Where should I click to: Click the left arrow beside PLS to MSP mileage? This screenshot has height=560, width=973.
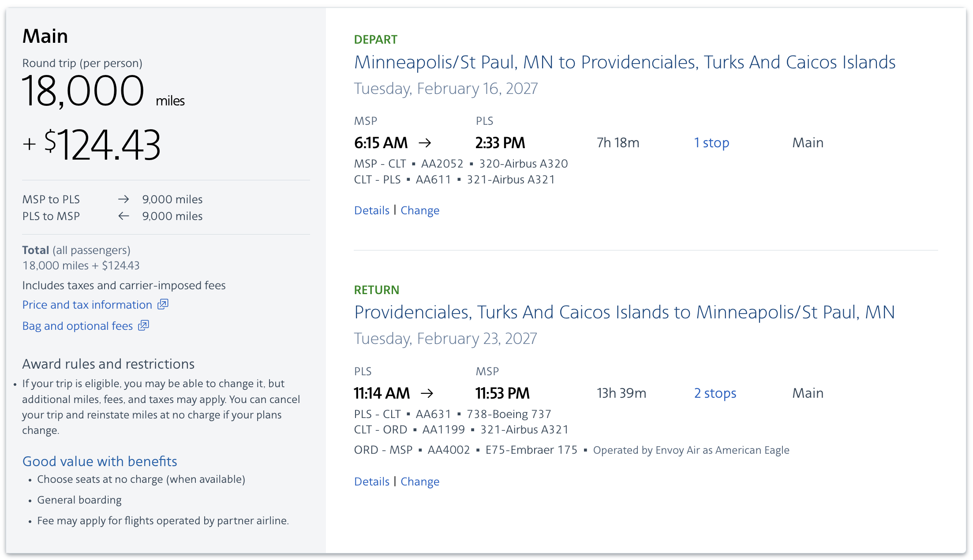(x=124, y=216)
